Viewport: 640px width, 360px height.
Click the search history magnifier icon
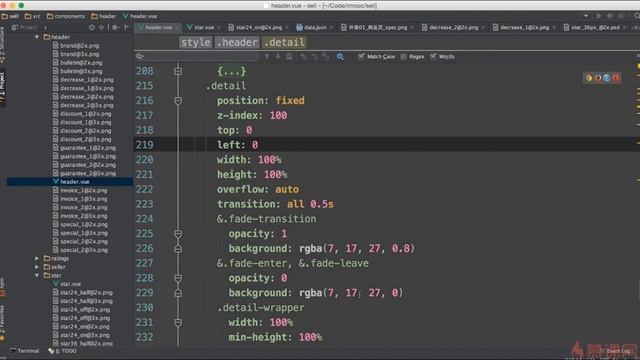140,56
